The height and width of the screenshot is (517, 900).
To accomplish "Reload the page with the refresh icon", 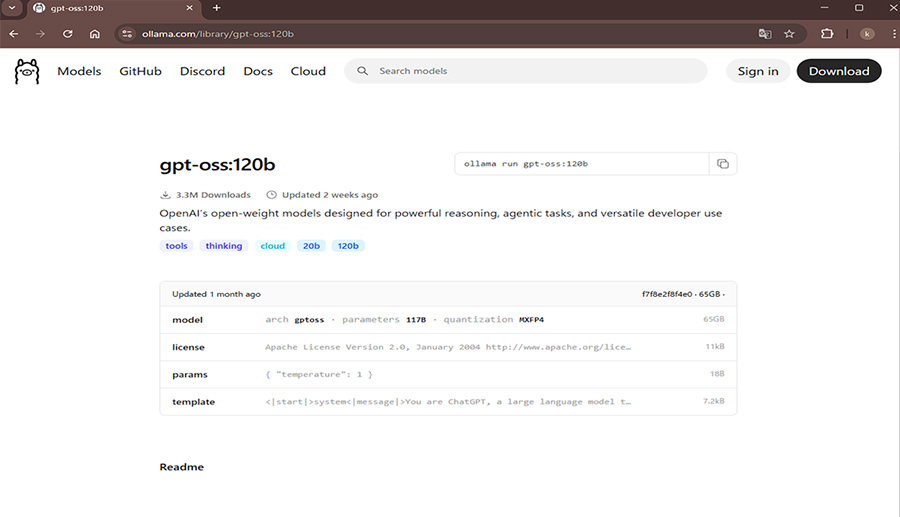I will coord(68,33).
